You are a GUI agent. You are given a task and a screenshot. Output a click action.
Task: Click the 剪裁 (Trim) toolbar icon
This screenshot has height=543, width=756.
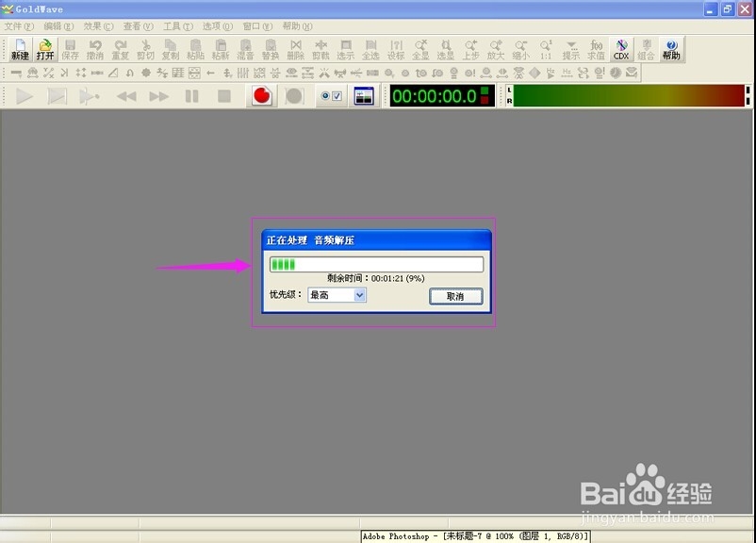[321, 50]
